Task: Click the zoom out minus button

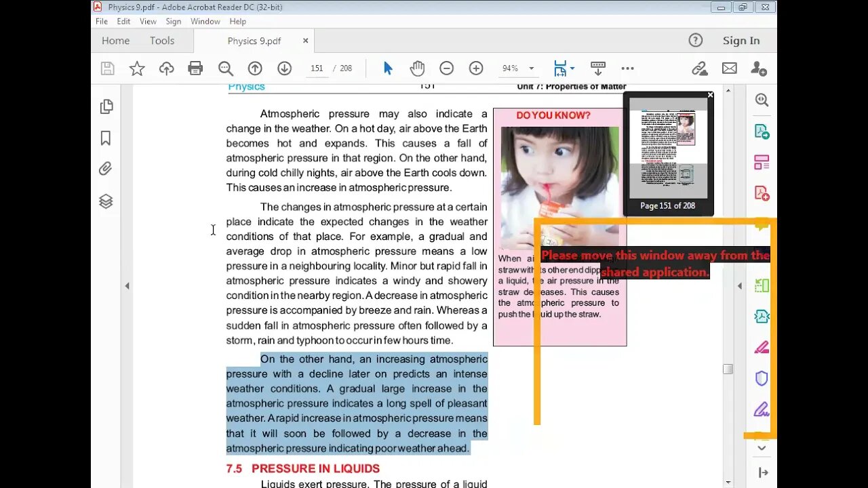Action: pyautogui.click(x=446, y=68)
